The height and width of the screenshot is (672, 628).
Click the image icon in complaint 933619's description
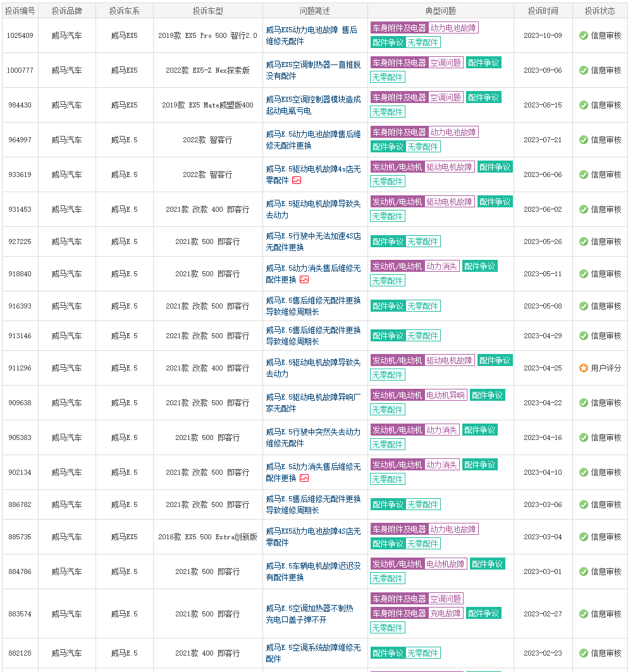tap(297, 180)
